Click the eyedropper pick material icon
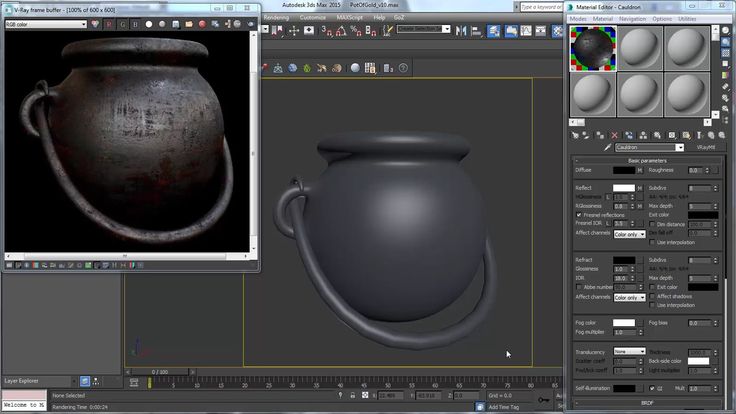Screen dimensions: 736x414 [606, 147]
